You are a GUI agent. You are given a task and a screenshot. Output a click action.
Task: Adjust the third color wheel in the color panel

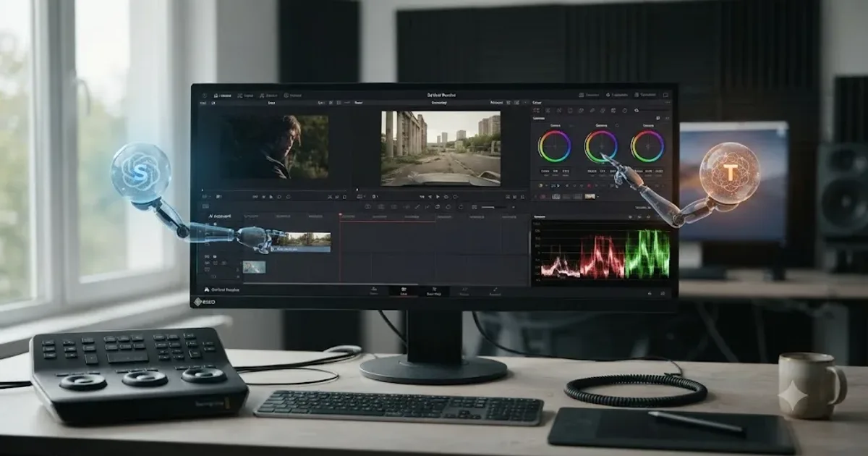(647, 146)
